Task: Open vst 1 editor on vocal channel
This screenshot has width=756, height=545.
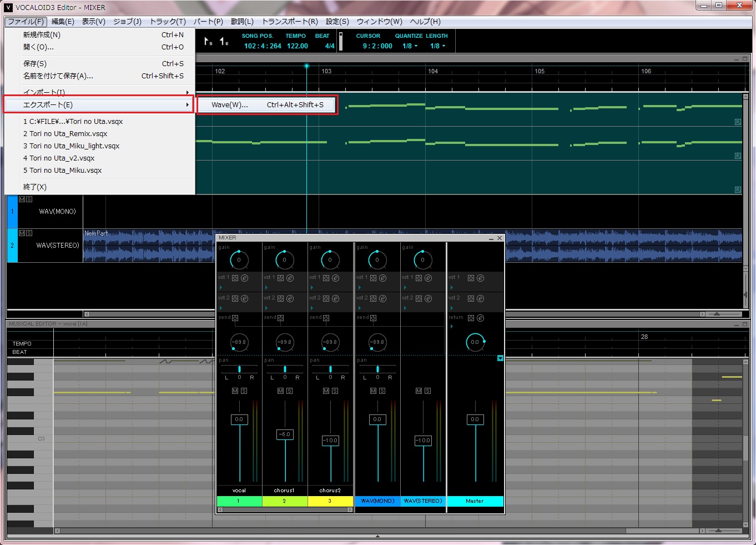Action: point(244,278)
